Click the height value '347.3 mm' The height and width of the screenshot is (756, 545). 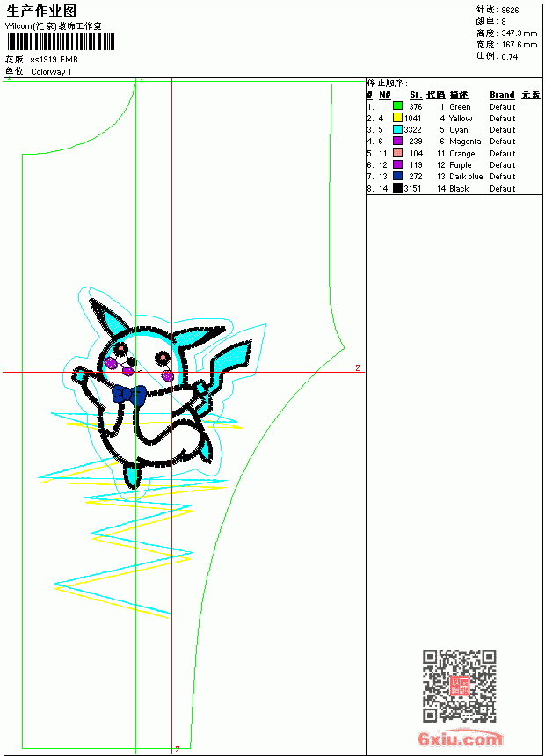pos(520,33)
